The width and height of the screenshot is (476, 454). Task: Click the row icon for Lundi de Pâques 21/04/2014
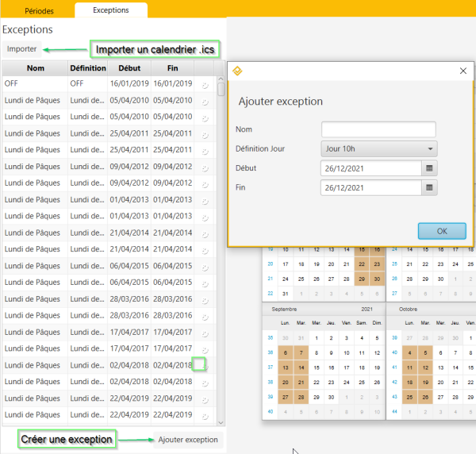tap(205, 233)
